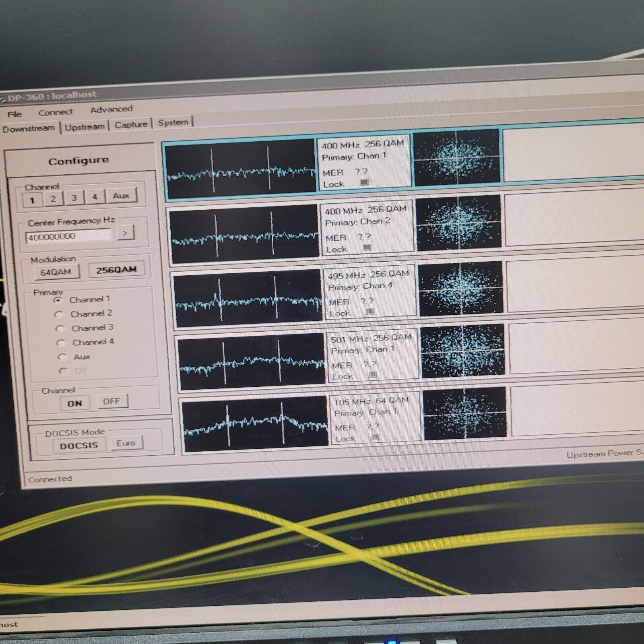Select Channel 2 button in Configure
This screenshot has width=644, height=644.
click(53, 198)
